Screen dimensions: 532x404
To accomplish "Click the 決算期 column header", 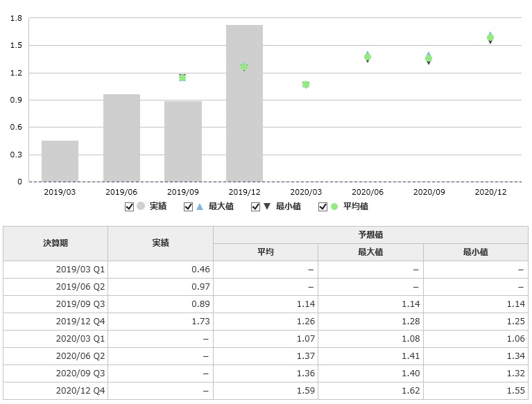I will [55, 243].
